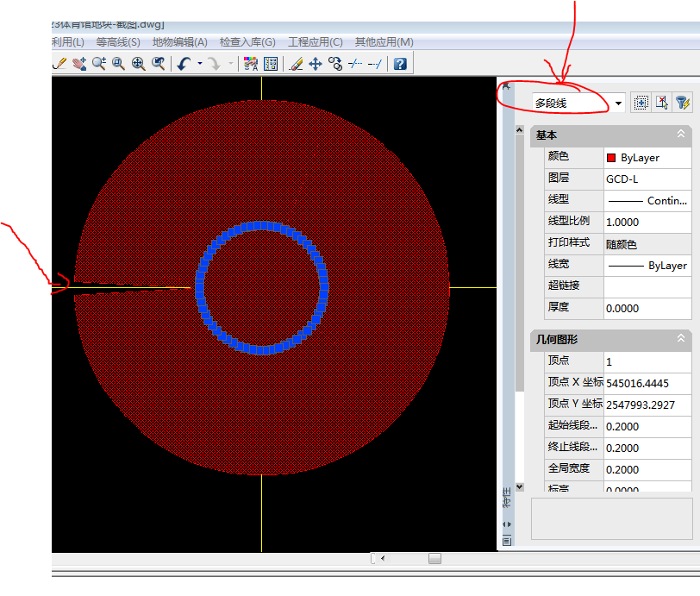This screenshot has height=596, width=700.
Task: Use the extend line tool
Action: pyautogui.click(x=374, y=64)
